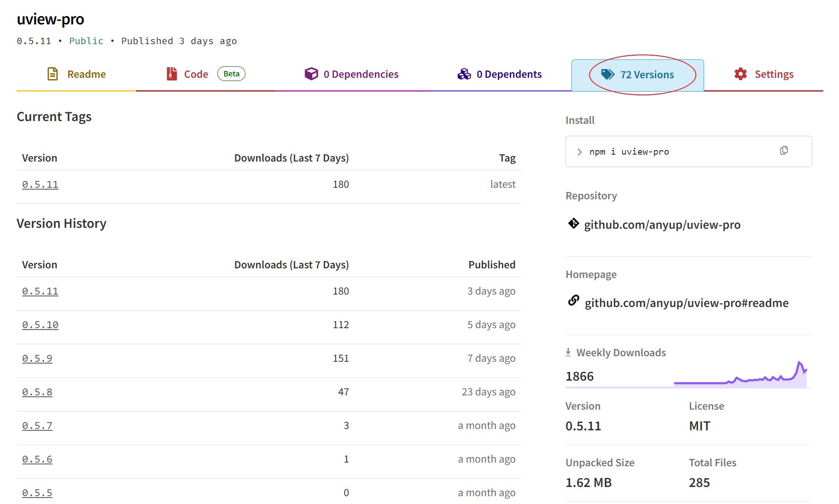
Task: Open the Settings tab
Action: click(x=764, y=74)
